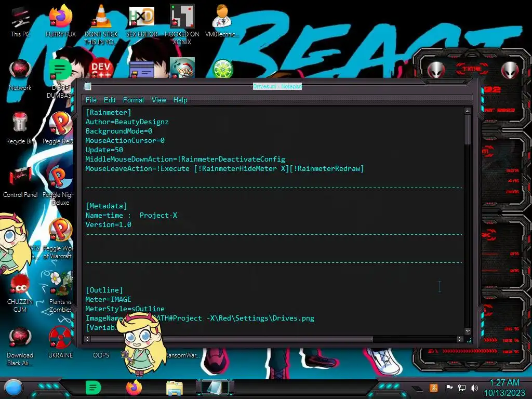The image size is (532, 399).
Task: Select the OOPS desktop shortcut
Action: (101, 355)
